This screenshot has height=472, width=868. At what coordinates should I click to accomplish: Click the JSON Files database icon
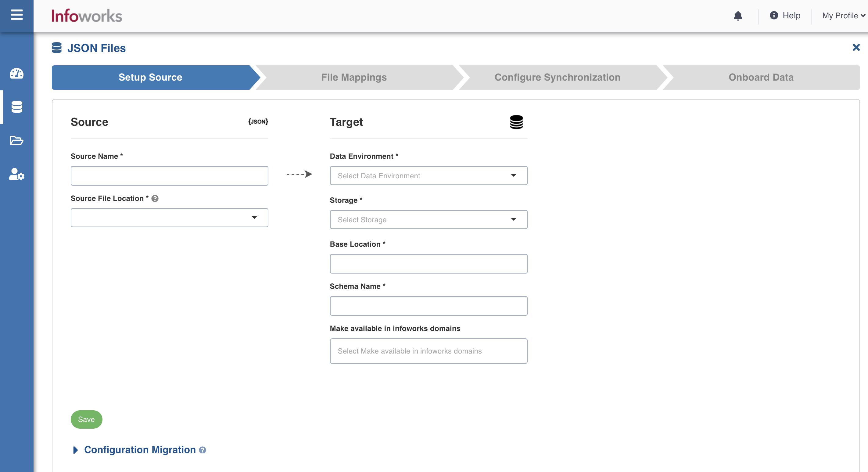click(57, 48)
